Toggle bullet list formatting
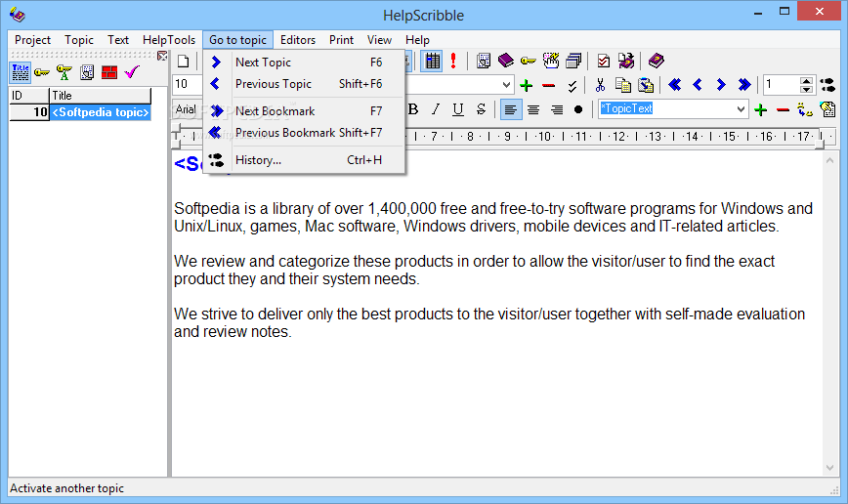The image size is (848, 504). [578, 109]
